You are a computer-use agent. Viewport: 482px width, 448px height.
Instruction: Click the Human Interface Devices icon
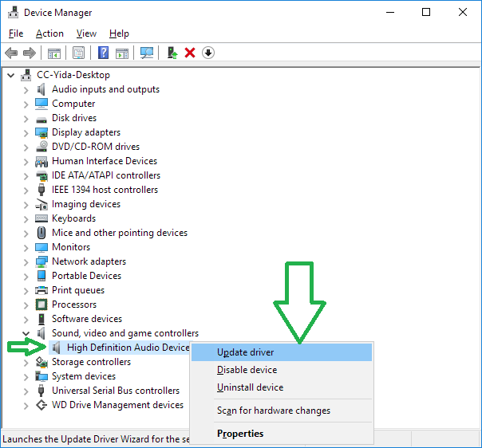tap(41, 161)
